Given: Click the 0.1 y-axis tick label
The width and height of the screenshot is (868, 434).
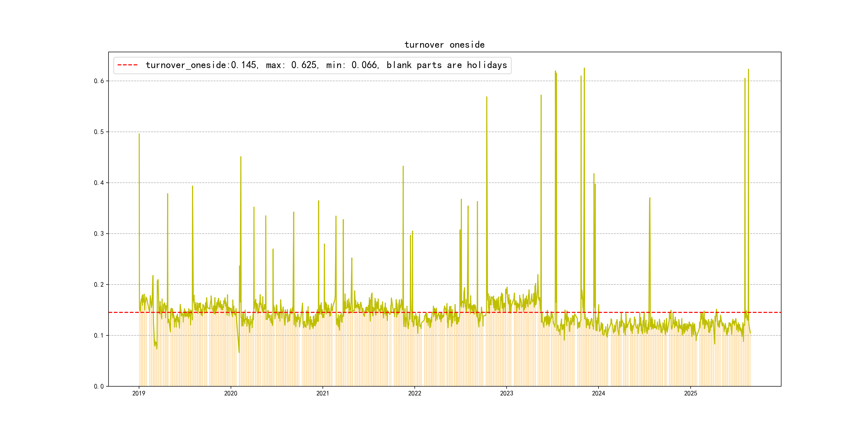Looking at the screenshot, I should pos(99,335).
